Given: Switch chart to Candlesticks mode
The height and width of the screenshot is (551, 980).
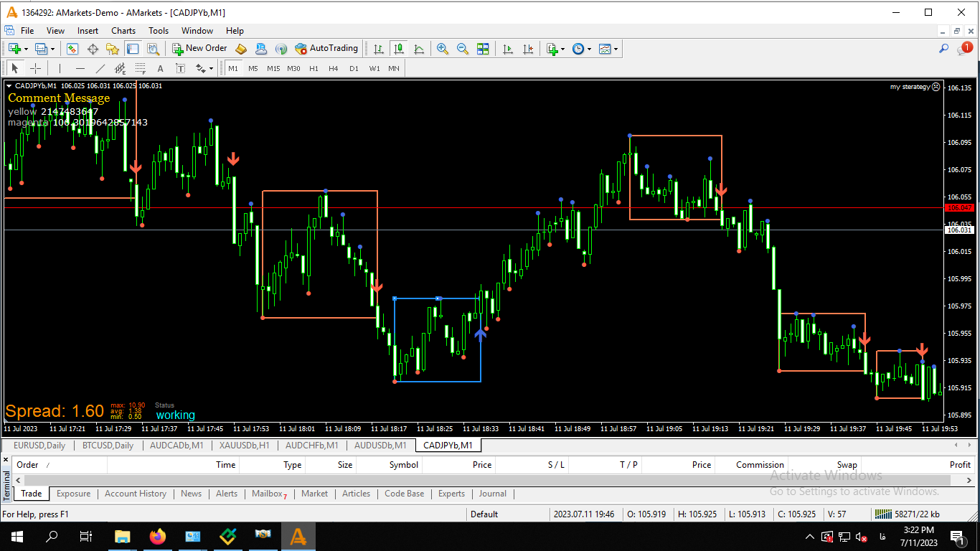Looking at the screenshot, I should (x=399, y=49).
